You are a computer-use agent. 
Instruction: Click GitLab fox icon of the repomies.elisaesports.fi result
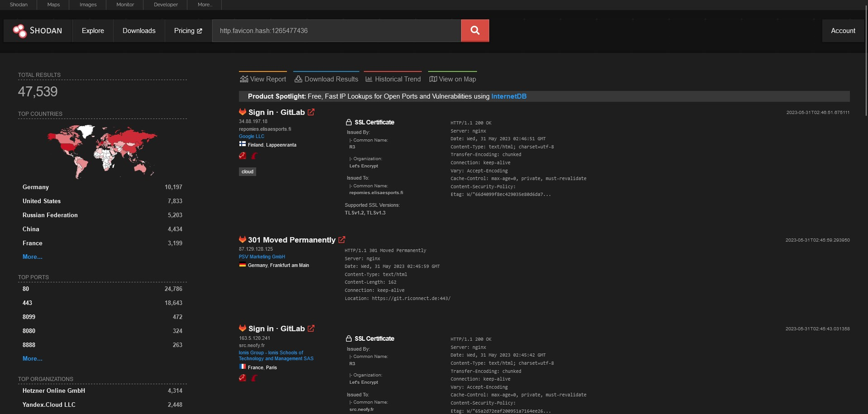(x=243, y=112)
